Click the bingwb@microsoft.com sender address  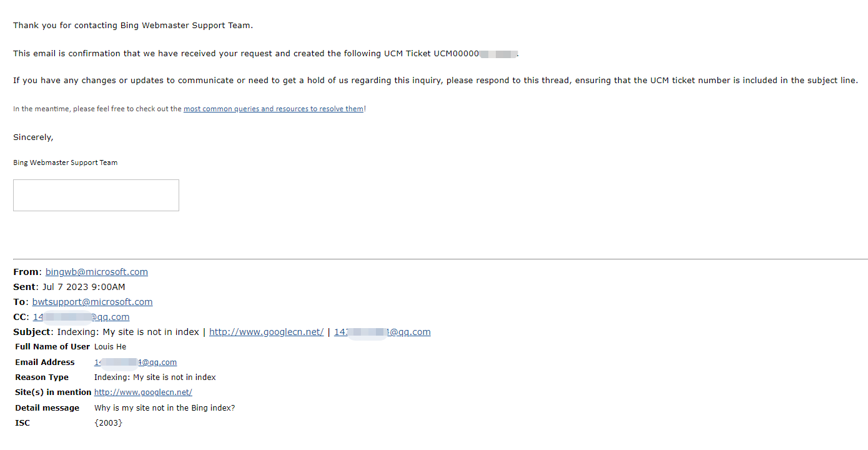(97, 272)
